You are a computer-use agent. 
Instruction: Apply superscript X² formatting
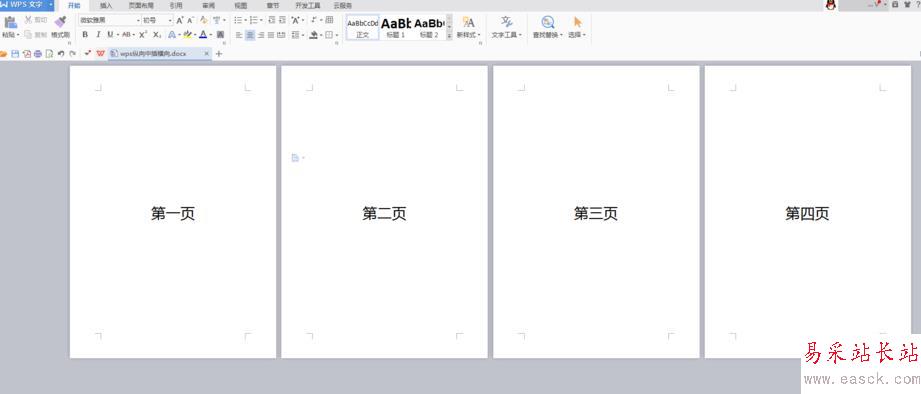click(143, 35)
